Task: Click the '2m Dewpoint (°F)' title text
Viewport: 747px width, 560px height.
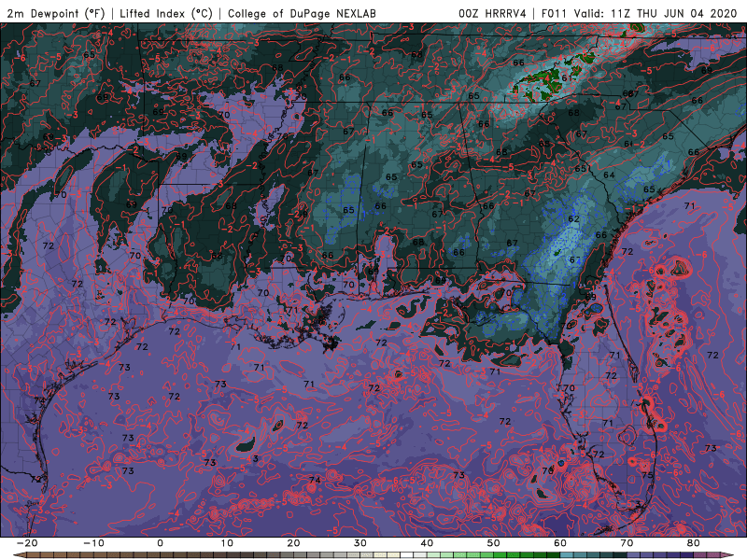Action: 55,13
